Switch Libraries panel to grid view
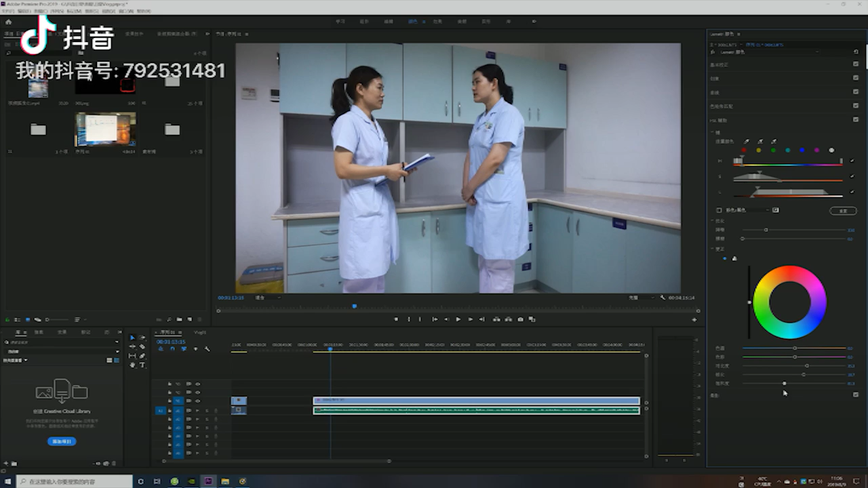Screen dimensions: 868x488 point(109,360)
